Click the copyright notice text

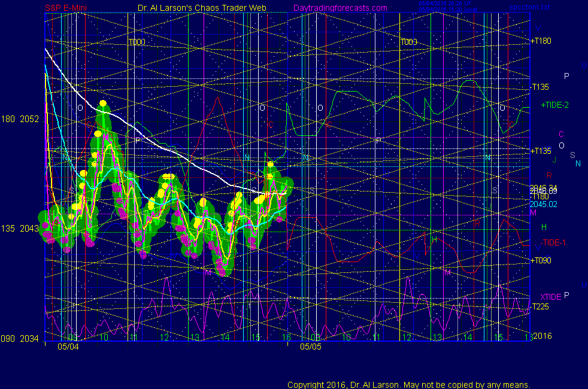pyautogui.click(x=409, y=385)
